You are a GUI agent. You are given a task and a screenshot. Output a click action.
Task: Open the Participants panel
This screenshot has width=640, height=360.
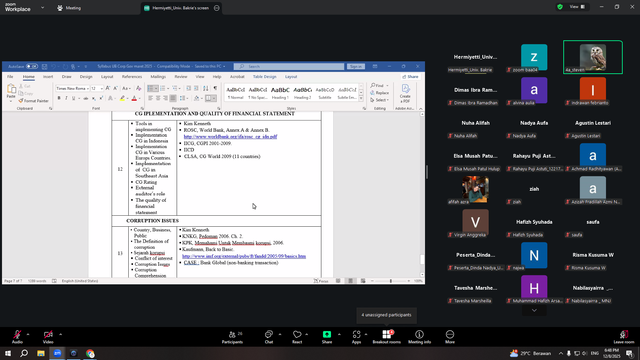click(x=232, y=337)
